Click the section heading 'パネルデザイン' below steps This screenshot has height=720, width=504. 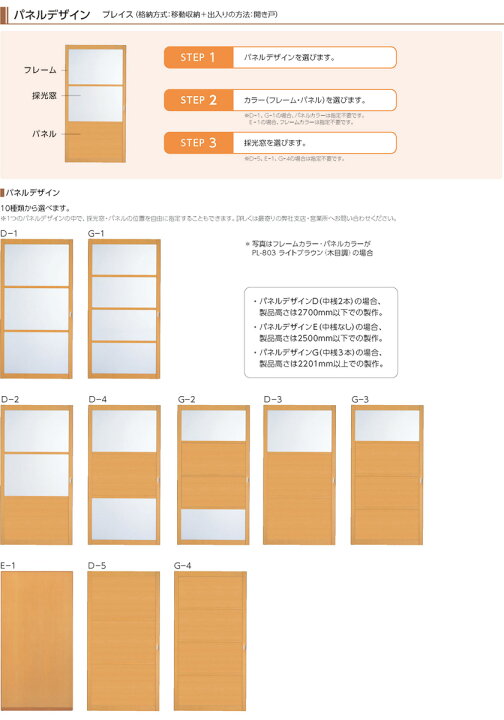click(x=33, y=192)
